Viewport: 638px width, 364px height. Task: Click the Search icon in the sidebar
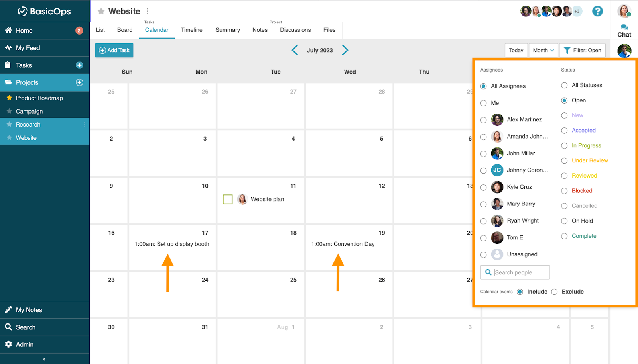tap(9, 327)
